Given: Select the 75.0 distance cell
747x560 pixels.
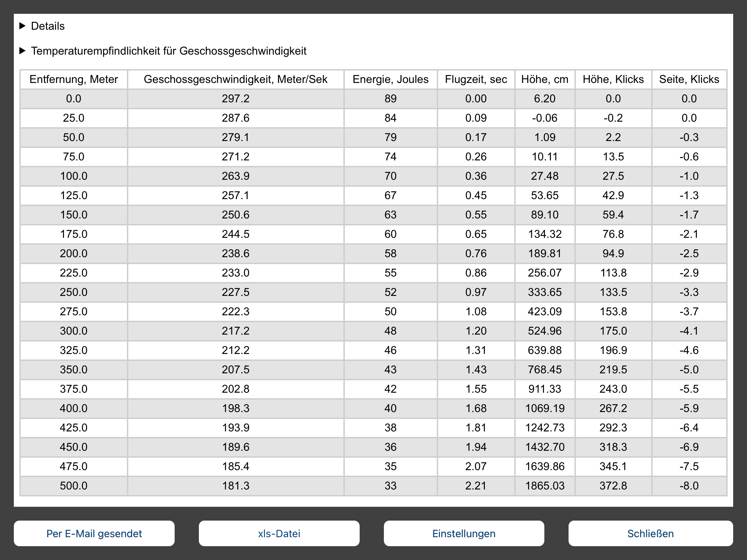Looking at the screenshot, I should coord(74,157).
